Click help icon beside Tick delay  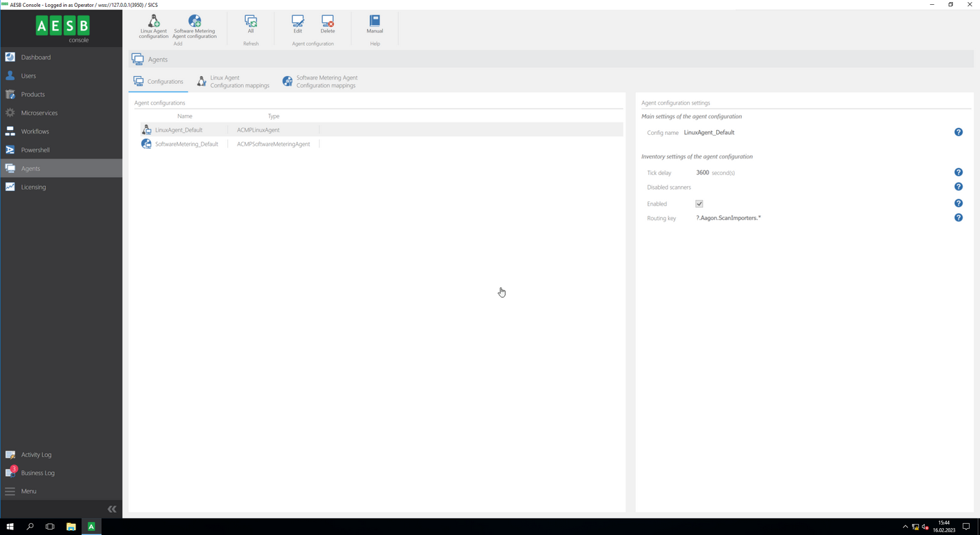coord(959,172)
